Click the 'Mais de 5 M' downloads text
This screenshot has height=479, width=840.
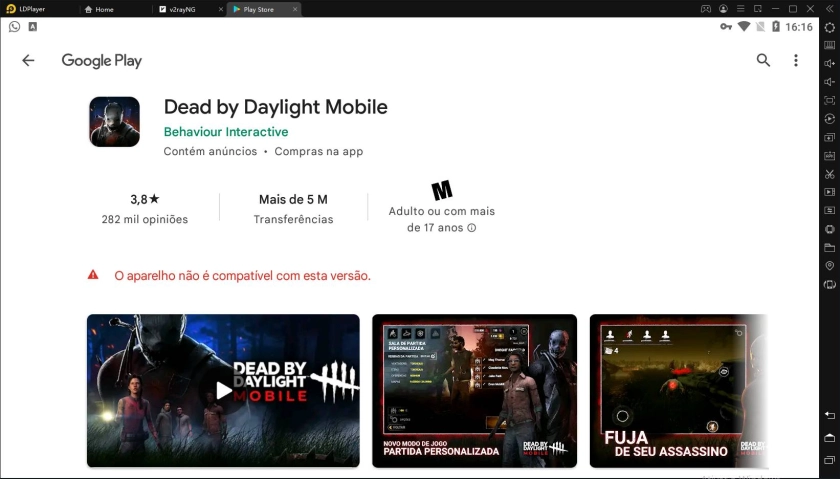[293, 200]
